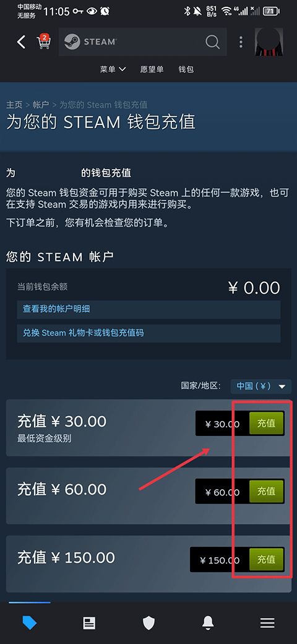Open the hamburger menu in bottom bar
This screenshot has height=644, width=297.
click(267, 623)
